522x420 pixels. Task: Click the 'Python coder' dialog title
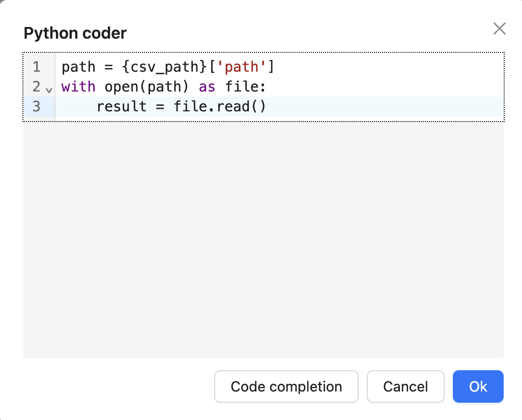(75, 33)
